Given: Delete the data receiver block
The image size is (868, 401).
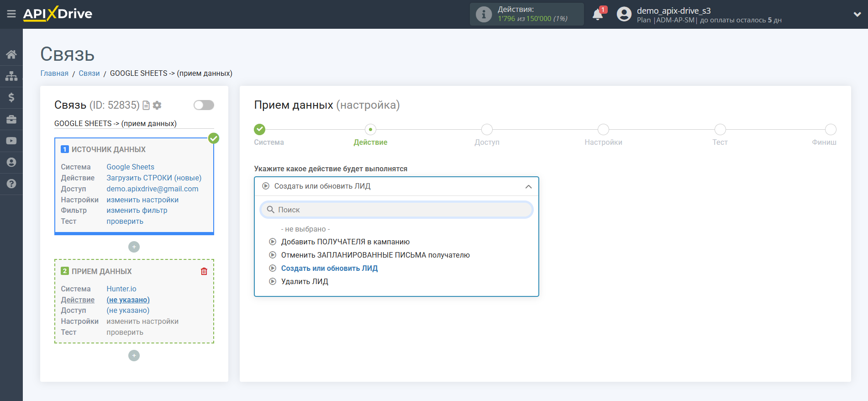Looking at the screenshot, I should pyautogui.click(x=204, y=271).
